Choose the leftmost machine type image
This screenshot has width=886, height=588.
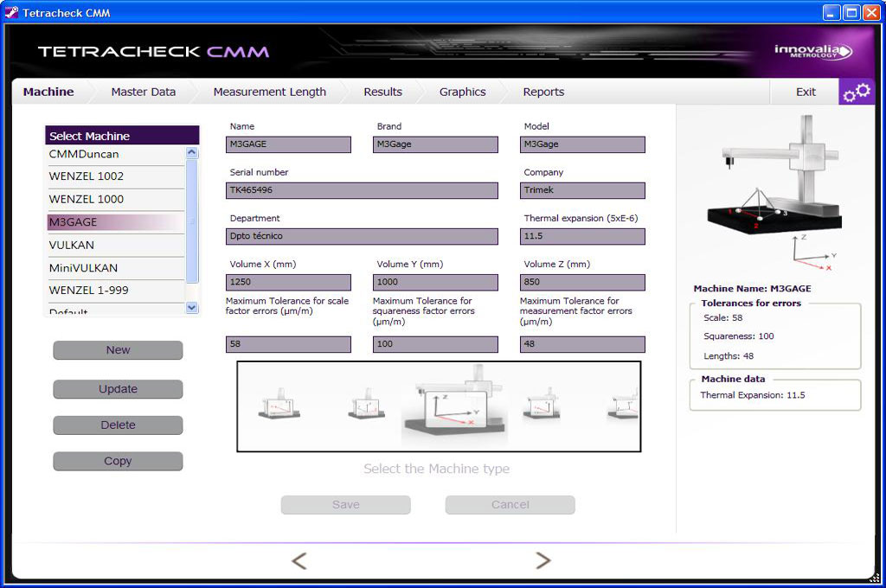point(279,405)
